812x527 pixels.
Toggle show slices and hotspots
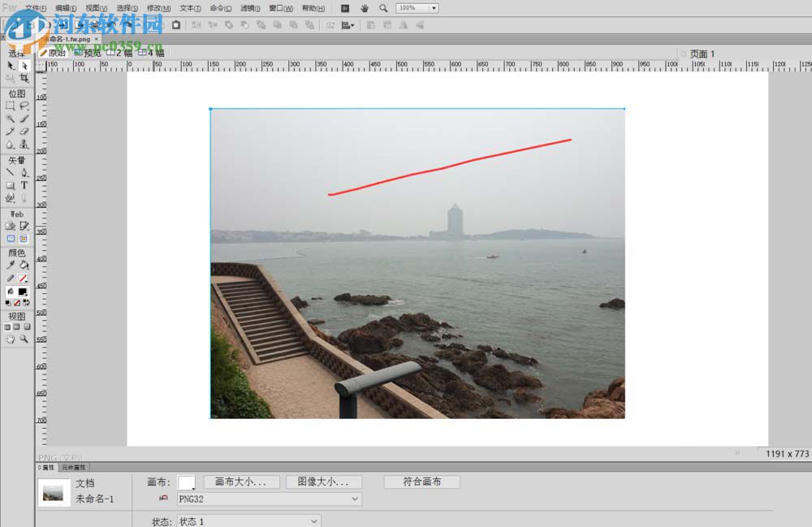(24, 239)
